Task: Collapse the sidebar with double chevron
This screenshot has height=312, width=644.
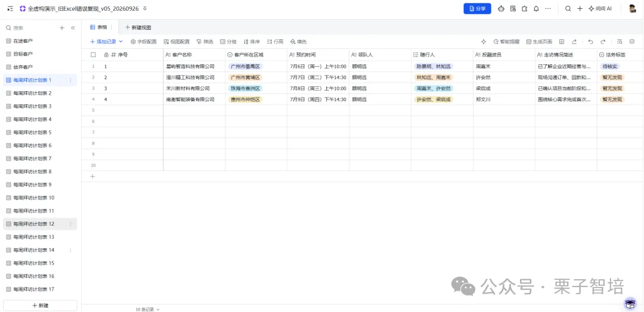Action: [x=73, y=28]
